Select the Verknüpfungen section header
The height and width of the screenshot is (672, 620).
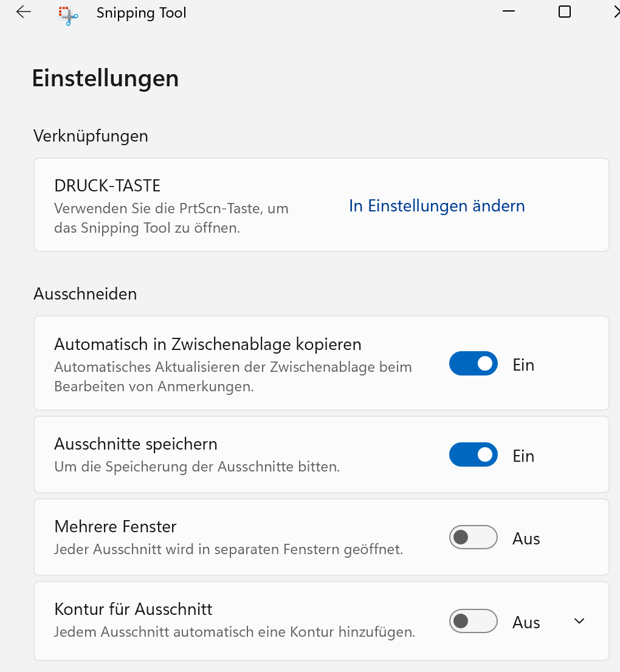coord(91,135)
